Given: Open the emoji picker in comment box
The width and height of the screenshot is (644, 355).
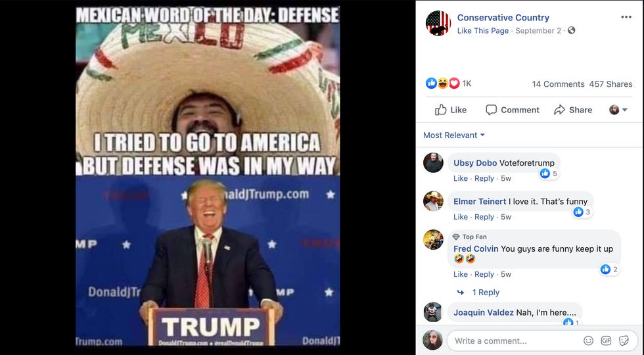Looking at the screenshot, I should tap(589, 341).
